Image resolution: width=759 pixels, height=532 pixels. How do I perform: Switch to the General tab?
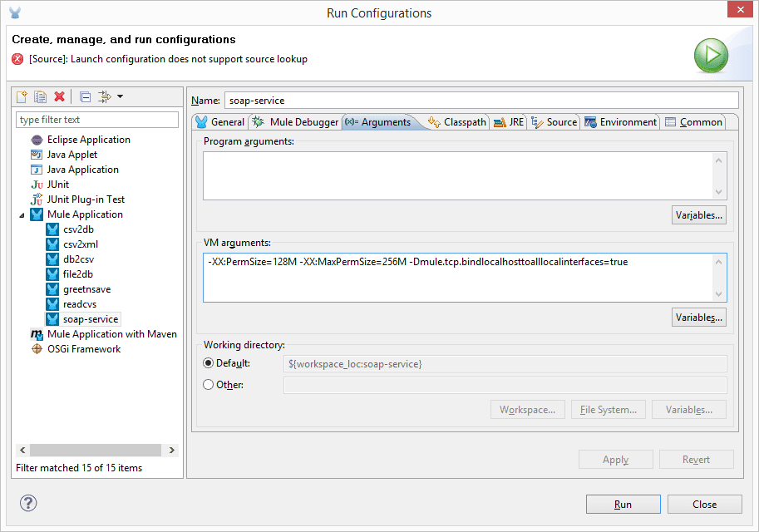221,122
